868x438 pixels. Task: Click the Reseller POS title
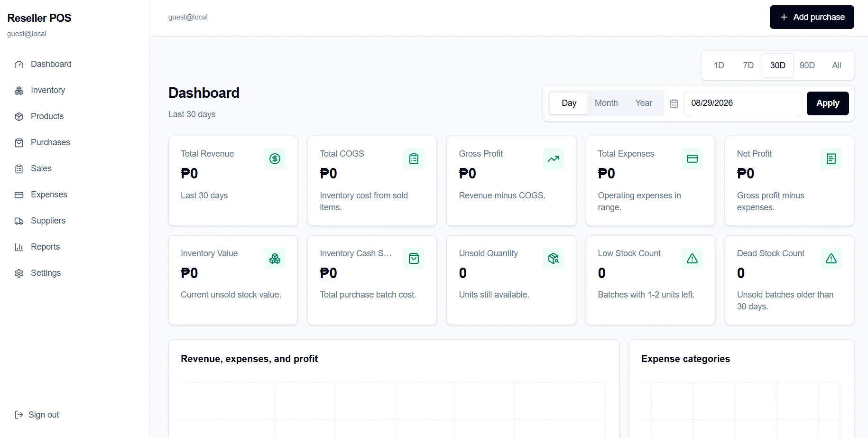click(x=39, y=18)
